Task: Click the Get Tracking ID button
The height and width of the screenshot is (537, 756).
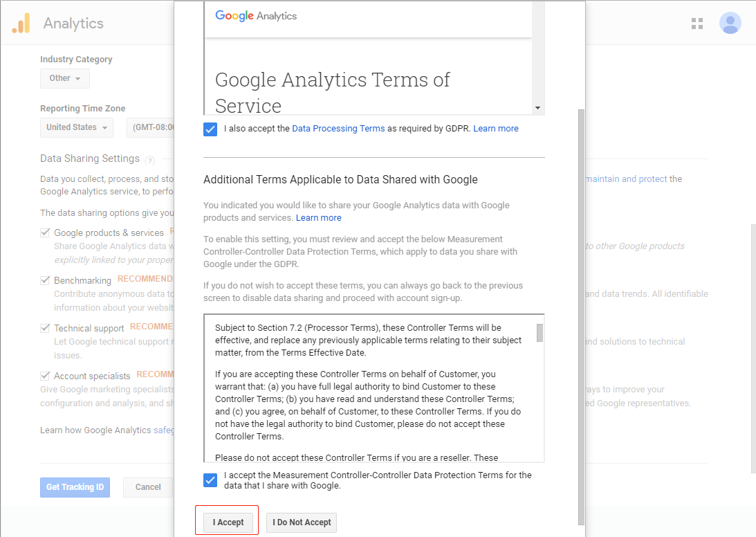Action: pos(75,487)
